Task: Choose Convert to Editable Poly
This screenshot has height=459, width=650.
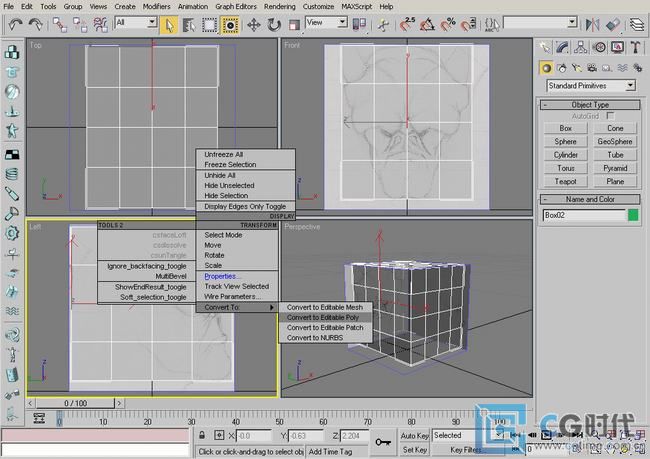Action: (325, 317)
